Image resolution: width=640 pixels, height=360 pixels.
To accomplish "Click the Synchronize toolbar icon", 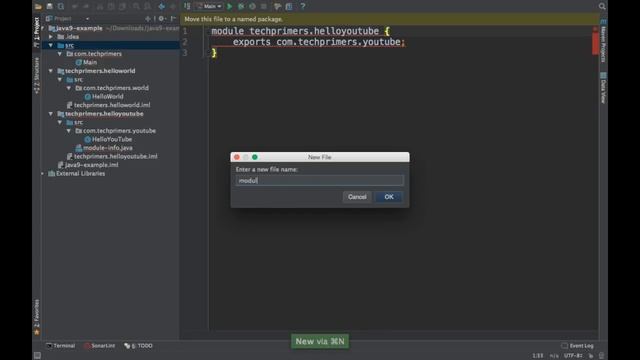I will 61,6.
